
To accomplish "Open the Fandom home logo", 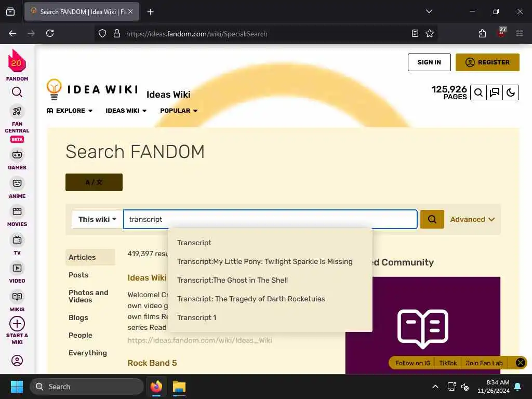I will coord(17,65).
